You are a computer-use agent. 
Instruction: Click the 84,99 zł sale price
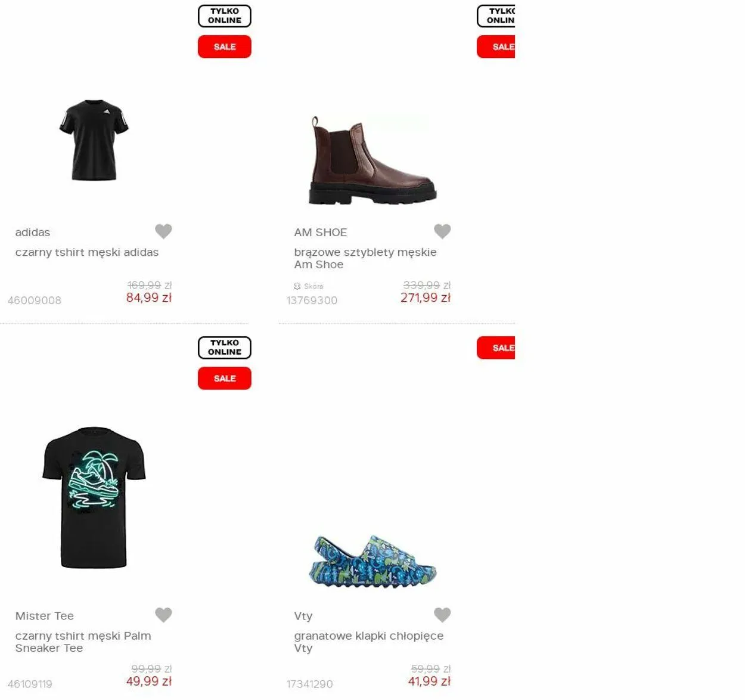pos(149,298)
